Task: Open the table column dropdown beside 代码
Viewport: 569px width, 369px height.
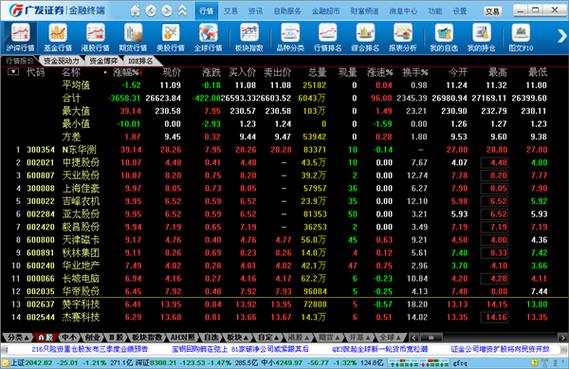Action: 13,72
